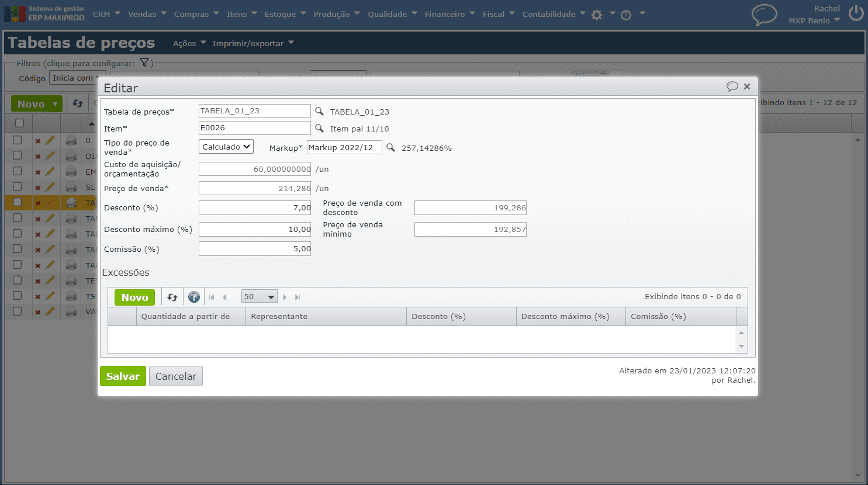Click the Desconto (%) field showing 7,00
Image resolution: width=868 pixels, height=485 pixels.
tap(255, 207)
